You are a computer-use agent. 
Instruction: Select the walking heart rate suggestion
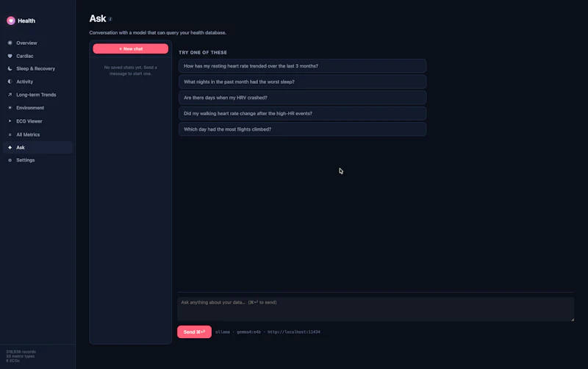coord(302,113)
